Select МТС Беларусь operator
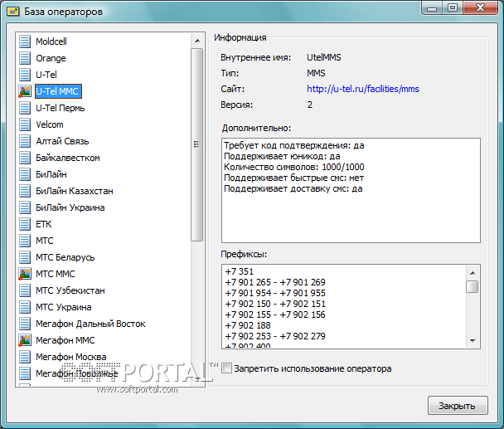The width and height of the screenshot is (504, 429). (x=65, y=257)
